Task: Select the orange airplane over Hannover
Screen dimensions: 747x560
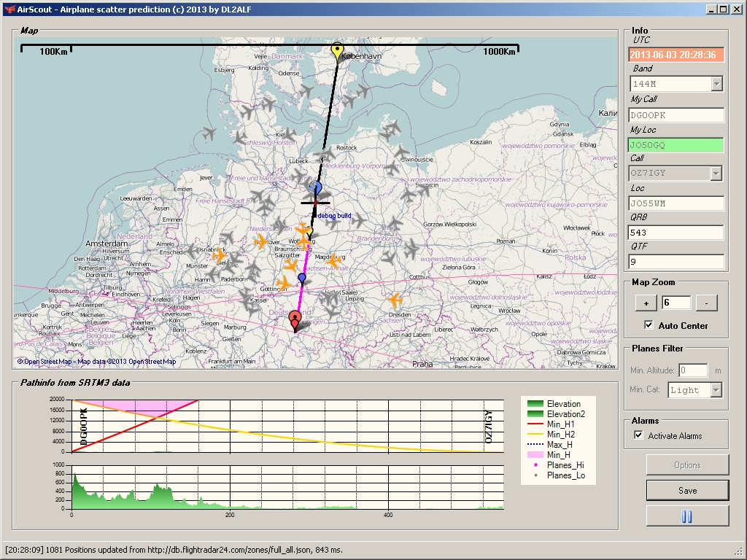Action: tap(261, 241)
